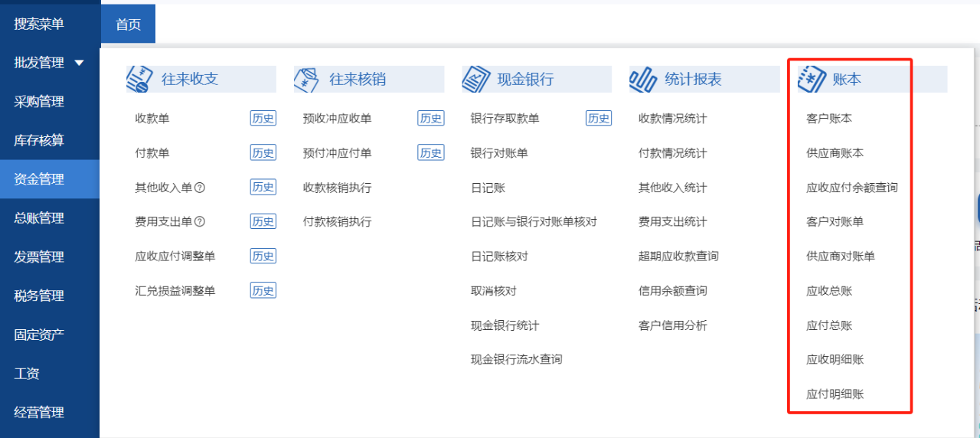This screenshot has height=438, width=980.
Task: Open the 银行对账单 link
Action: coord(499,153)
